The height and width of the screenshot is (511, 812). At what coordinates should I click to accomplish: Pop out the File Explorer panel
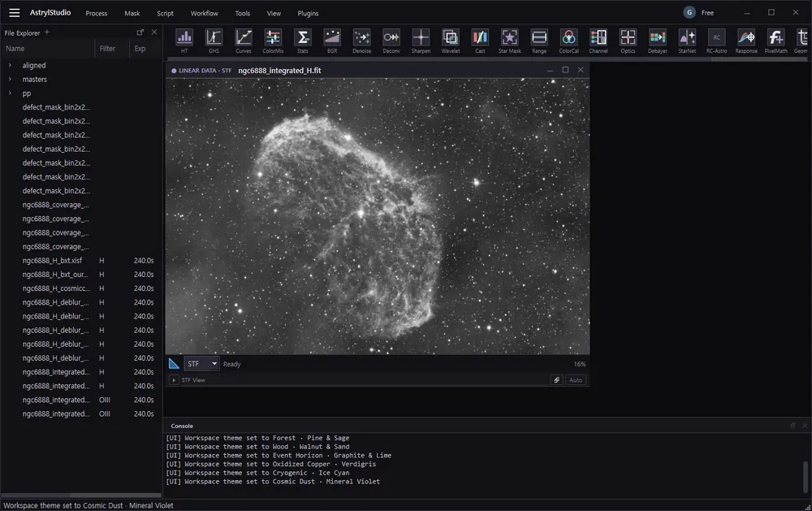[140, 32]
